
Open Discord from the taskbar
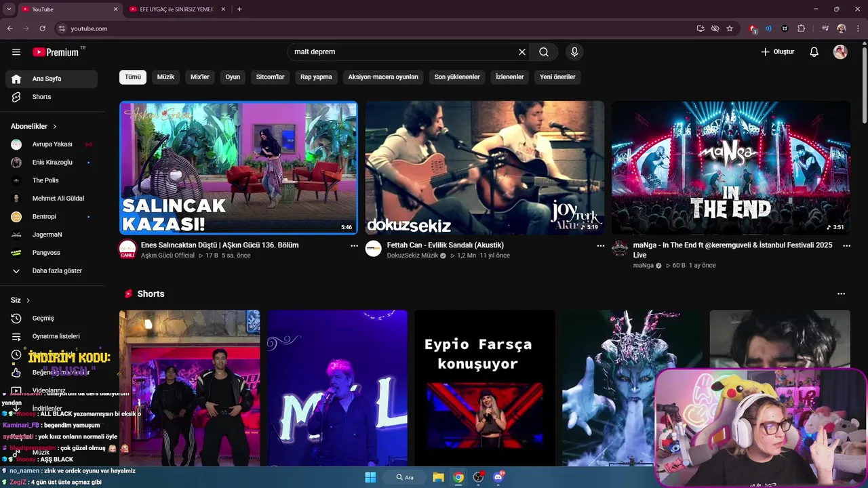click(x=498, y=477)
